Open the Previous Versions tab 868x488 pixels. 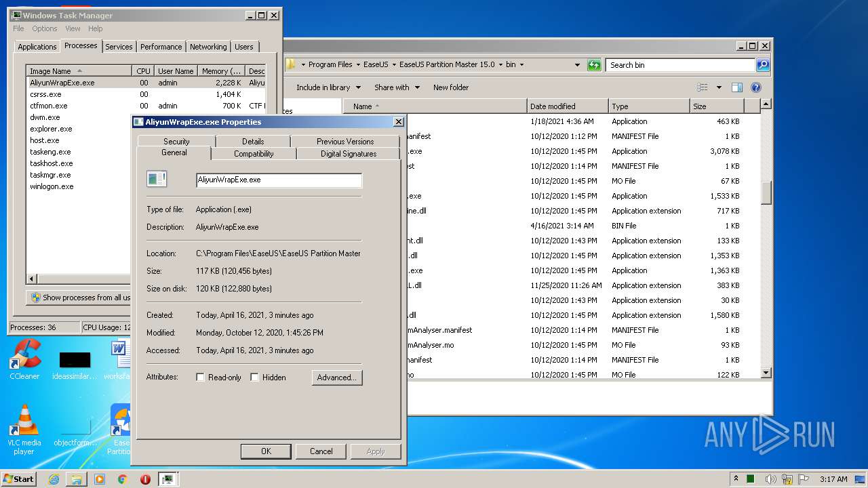coord(345,142)
